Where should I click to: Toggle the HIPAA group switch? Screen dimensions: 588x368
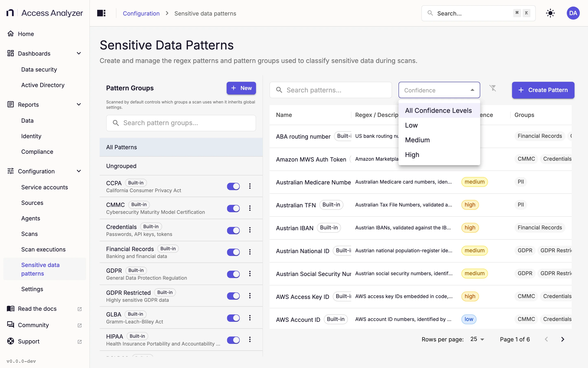point(233,340)
